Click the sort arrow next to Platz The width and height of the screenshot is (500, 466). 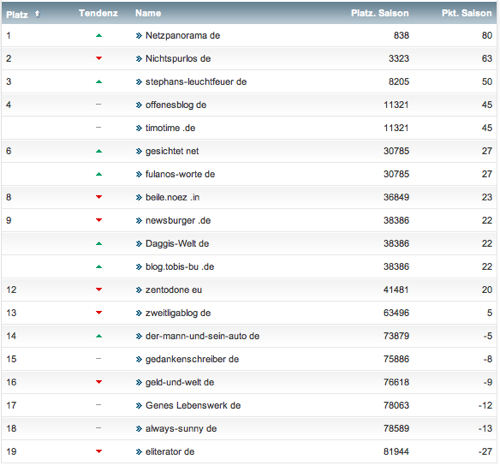point(37,14)
